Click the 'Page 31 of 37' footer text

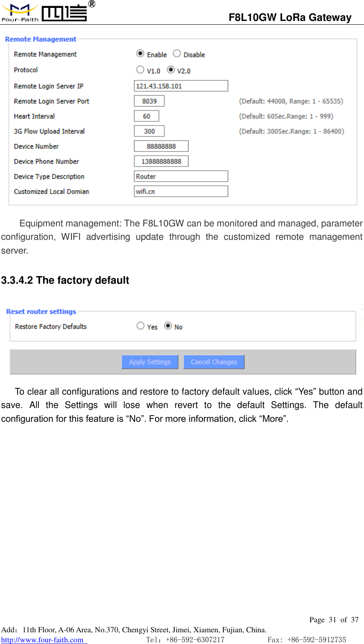[x=334, y=620]
